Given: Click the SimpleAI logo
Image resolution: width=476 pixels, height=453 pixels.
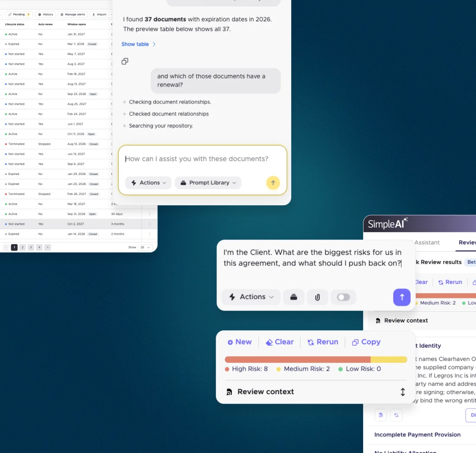Looking at the screenshot, I should pos(388,223).
